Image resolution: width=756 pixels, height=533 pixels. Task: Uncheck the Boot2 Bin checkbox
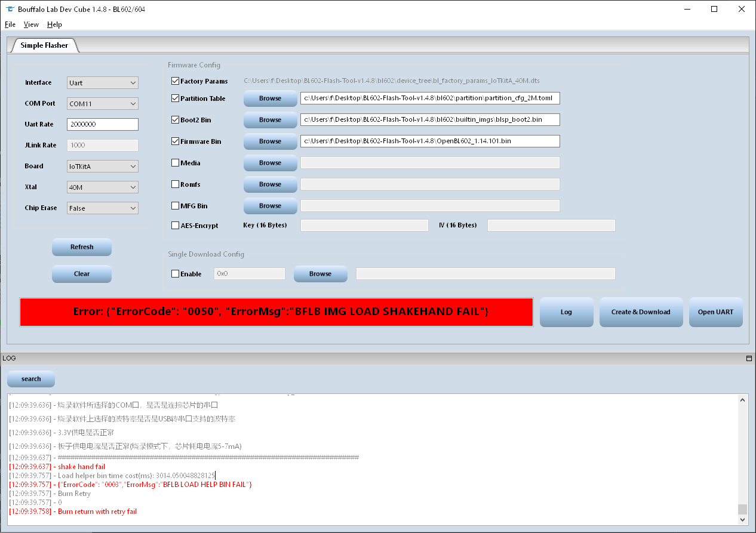pos(175,120)
